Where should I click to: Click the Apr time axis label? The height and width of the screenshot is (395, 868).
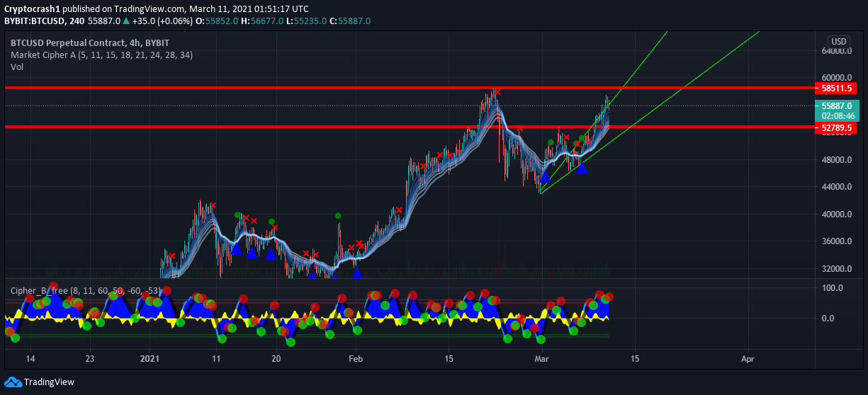tap(748, 359)
